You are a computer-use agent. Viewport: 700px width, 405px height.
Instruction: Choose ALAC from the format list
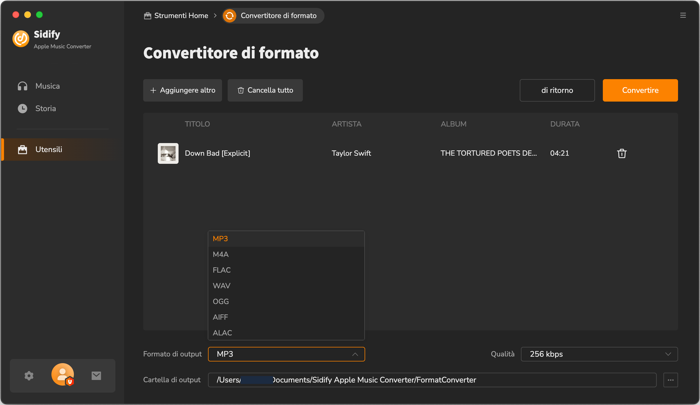click(286, 333)
